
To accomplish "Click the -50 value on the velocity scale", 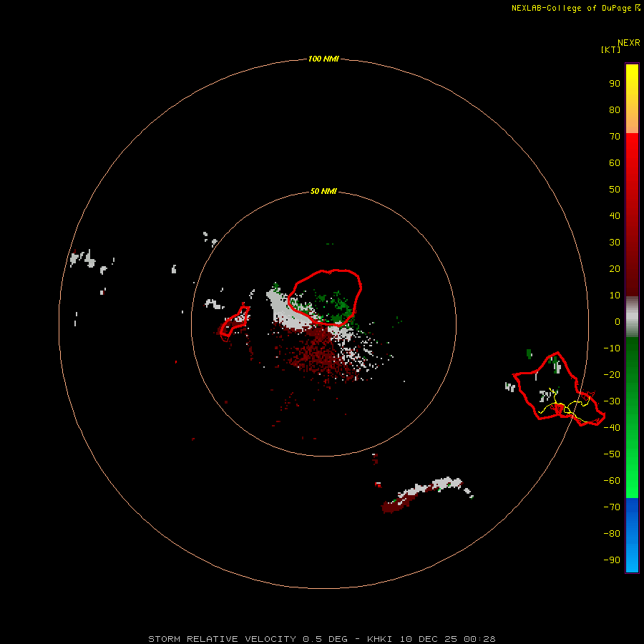I will 612,454.
